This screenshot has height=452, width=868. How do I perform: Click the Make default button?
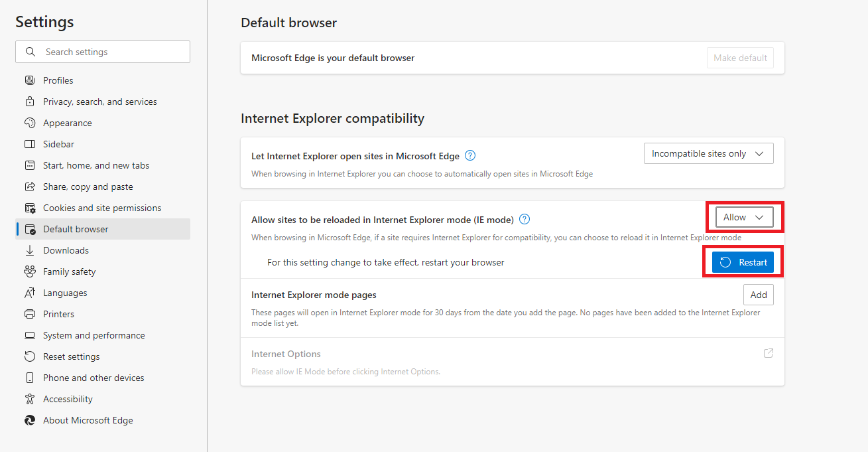740,57
